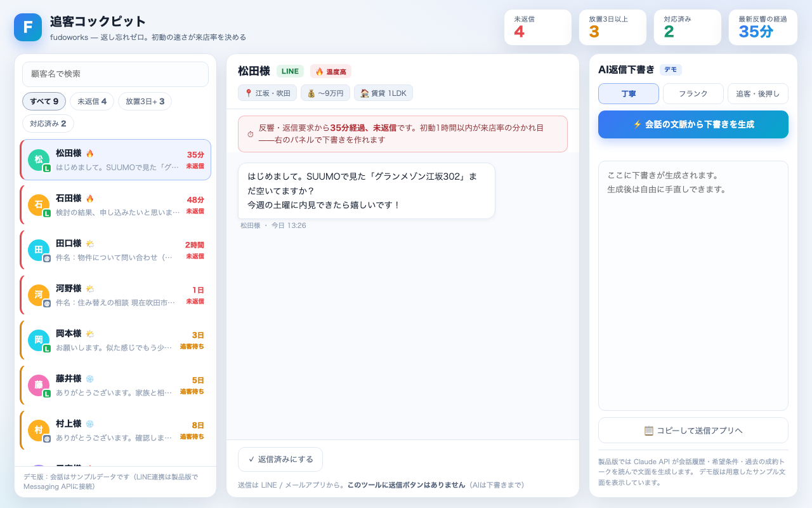Click the fire icon in the 温度高 badge

(x=319, y=72)
